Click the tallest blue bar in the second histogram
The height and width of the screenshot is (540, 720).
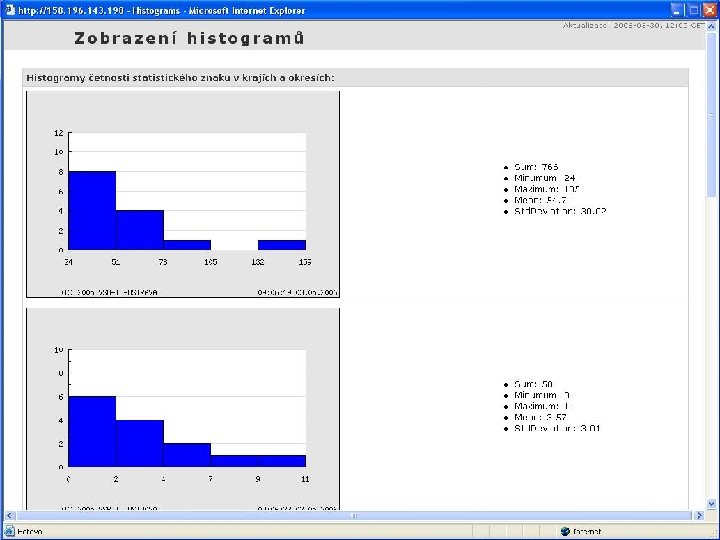click(92, 431)
